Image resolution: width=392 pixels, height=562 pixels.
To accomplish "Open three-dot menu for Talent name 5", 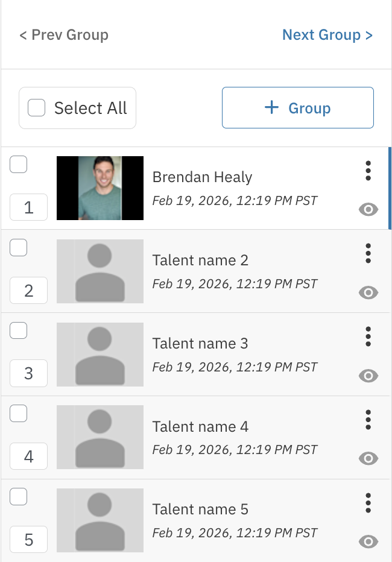I will click(368, 503).
